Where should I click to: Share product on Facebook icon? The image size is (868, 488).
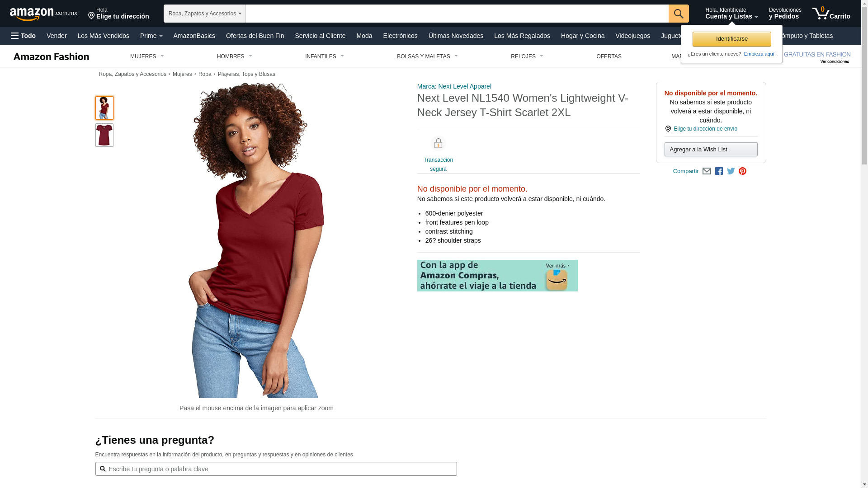pos(719,171)
